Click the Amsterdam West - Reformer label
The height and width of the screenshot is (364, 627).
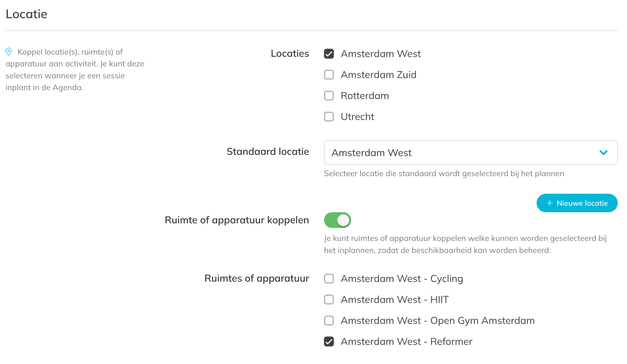(x=406, y=341)
